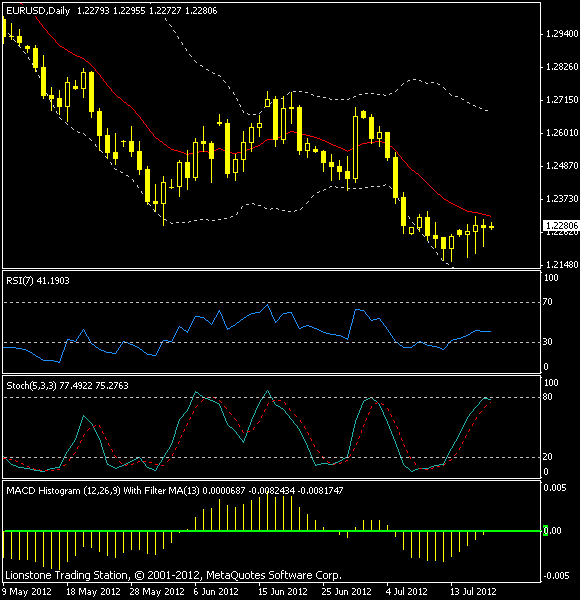Viewport: 580px width, 600px height.
Task: Select the 13 Jul 2012 date marker
Action: pyautogui.click(x=472, y=592)
